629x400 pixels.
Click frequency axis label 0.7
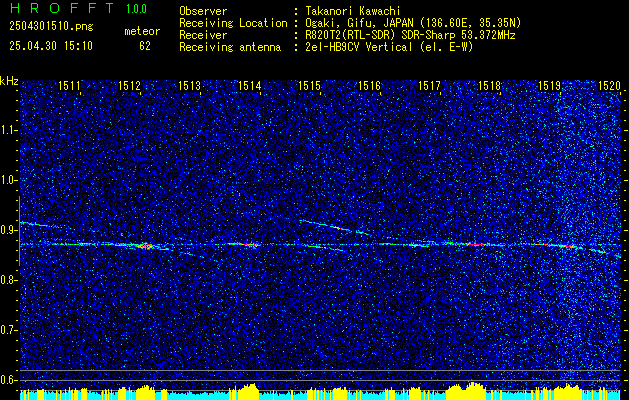click(x=8, y=330)
